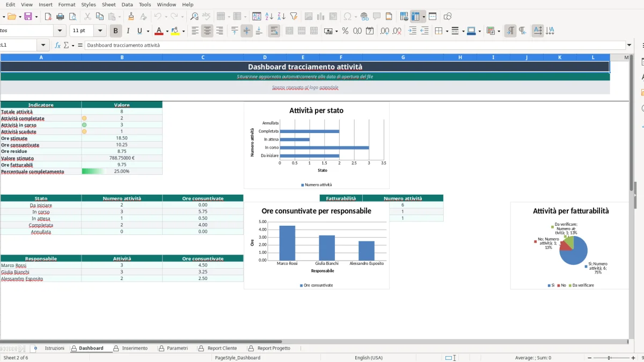Copy selection with the Copy icon

99,17
